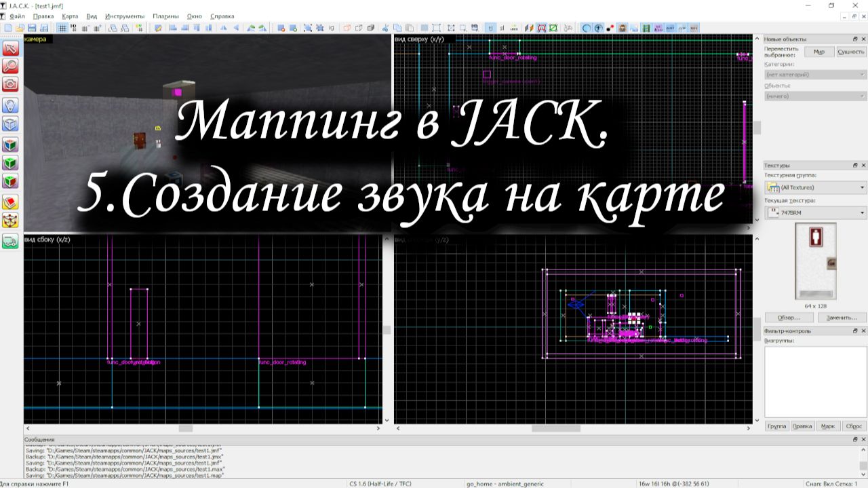This screenshot has height=488, width=868.
Task: Click the New file toolbar icon
Action: [x=7, y=28]
